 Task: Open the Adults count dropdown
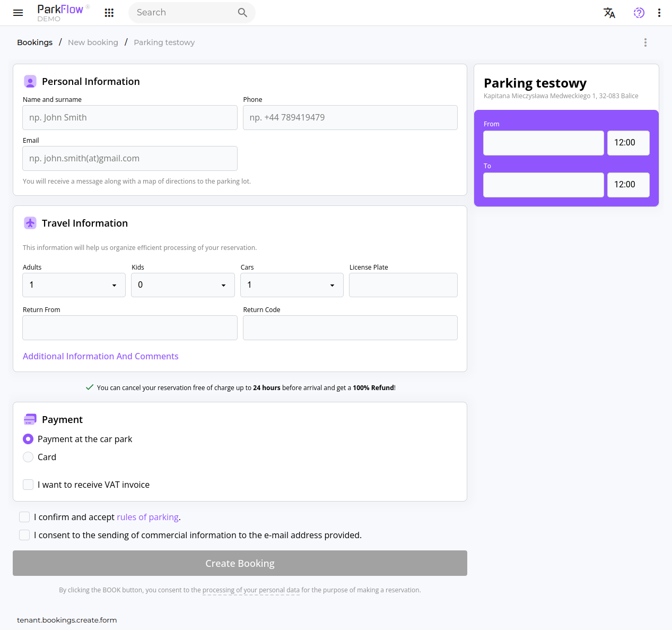pyautogui.click(x=74, y=285)
